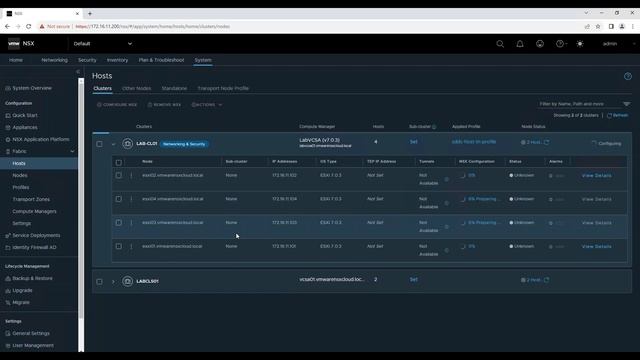Image resolution: width=640 pixels, height=360 pixels.
Task: Open Transport Zones in the sidebar
Action: (31, 200)
